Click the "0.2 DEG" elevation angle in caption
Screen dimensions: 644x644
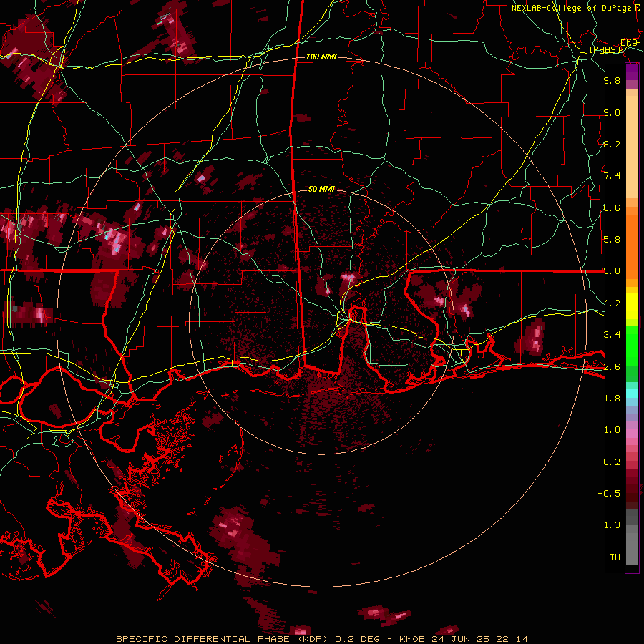click(357, 639)
